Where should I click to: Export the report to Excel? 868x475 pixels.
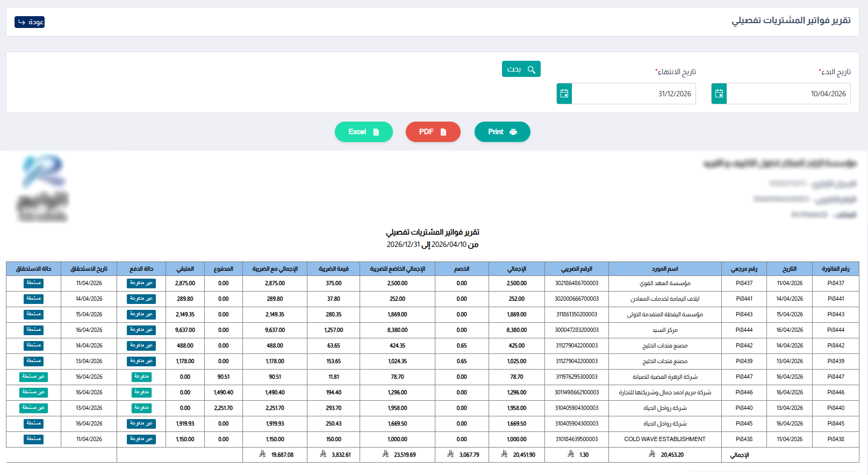tap(364, 132)
